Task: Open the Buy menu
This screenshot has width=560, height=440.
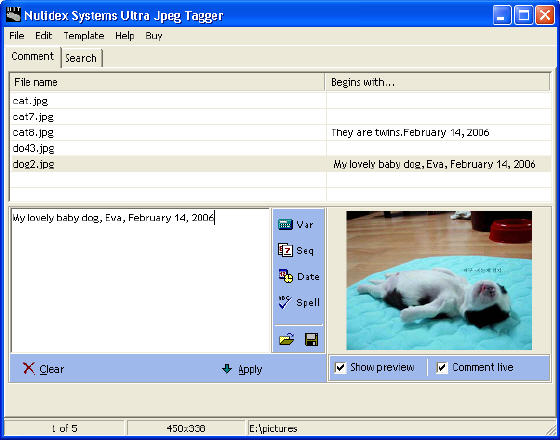Action: click(154, 36)
